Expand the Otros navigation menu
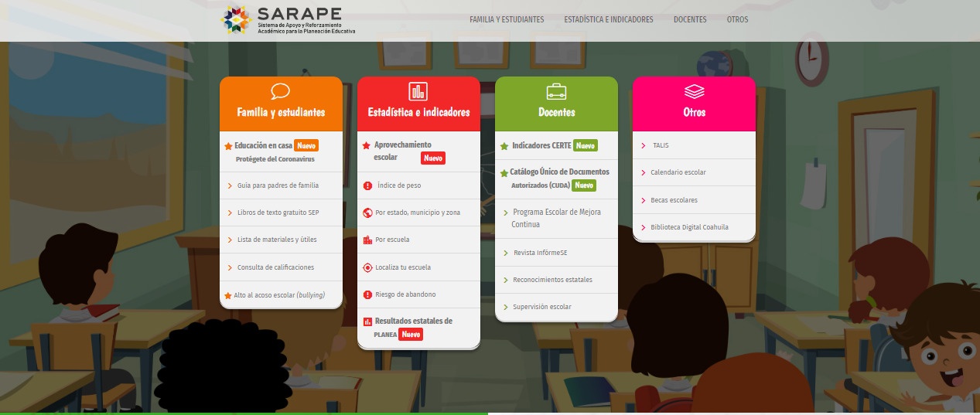The height and width of the screenshot is (415, 980). (x=737, y=19)
